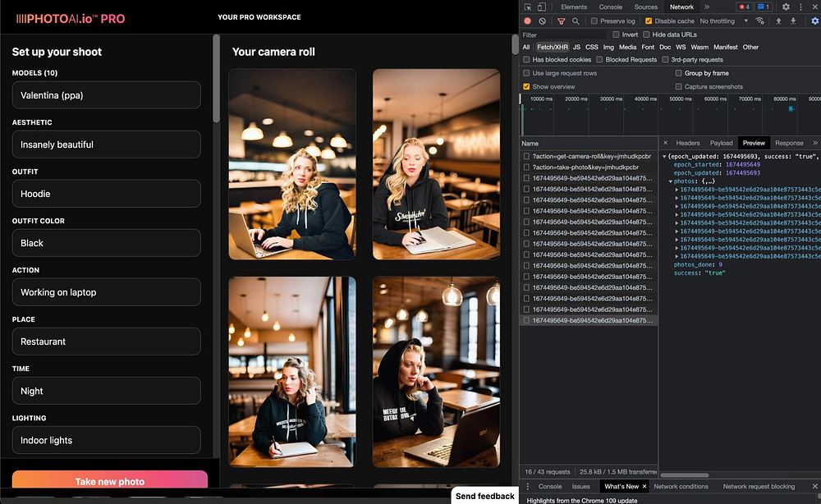Switch to the Elements panel tab
This screenshot has height=504, width=821.
pyautogui.click(x=574, y=7)
